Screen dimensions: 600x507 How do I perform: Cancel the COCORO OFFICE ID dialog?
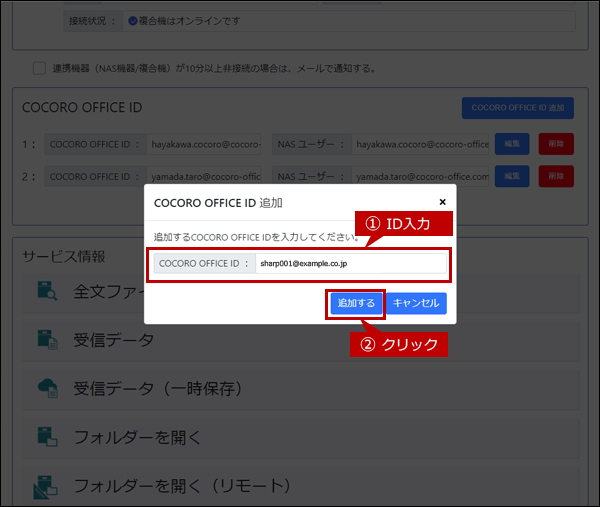tap(416, 303)
